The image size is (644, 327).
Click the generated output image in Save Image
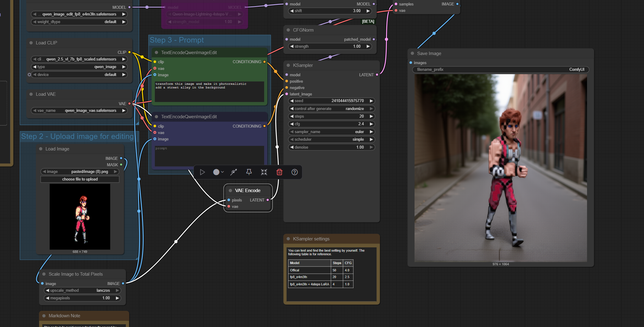click(501, 168)
